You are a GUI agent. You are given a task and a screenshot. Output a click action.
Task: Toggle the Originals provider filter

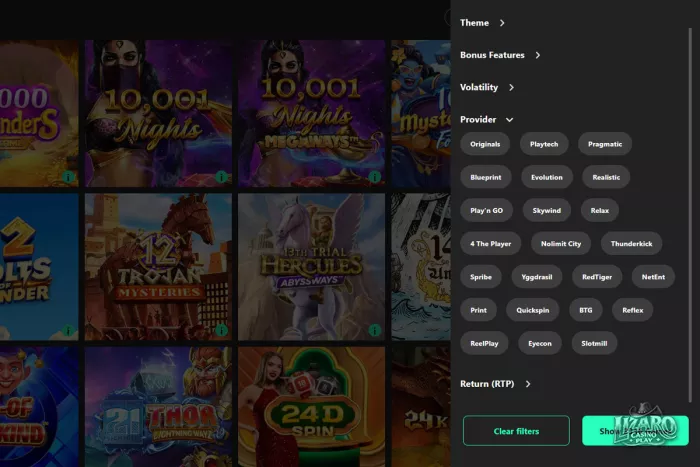click(485, 144)
